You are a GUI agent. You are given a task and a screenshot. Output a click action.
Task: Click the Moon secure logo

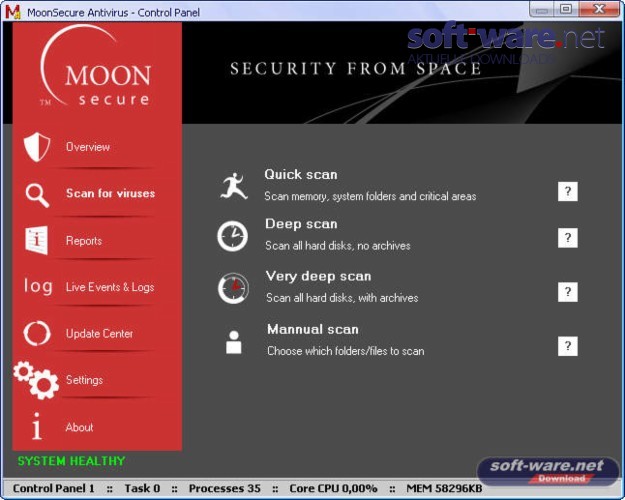pos(96,66)
